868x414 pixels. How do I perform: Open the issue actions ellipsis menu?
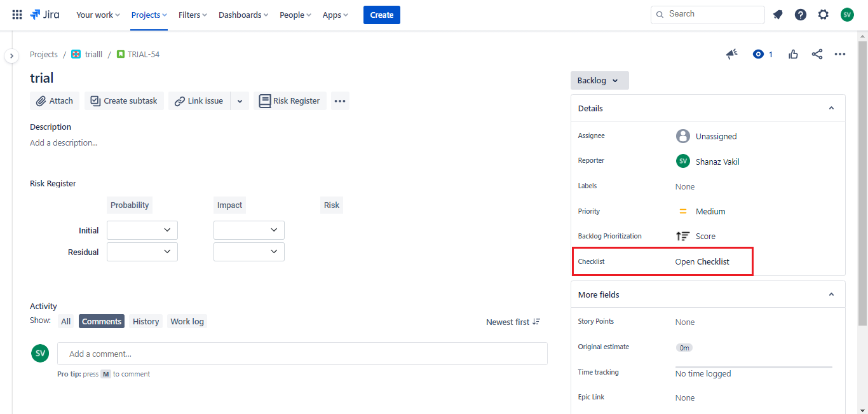tap(840, 54)
